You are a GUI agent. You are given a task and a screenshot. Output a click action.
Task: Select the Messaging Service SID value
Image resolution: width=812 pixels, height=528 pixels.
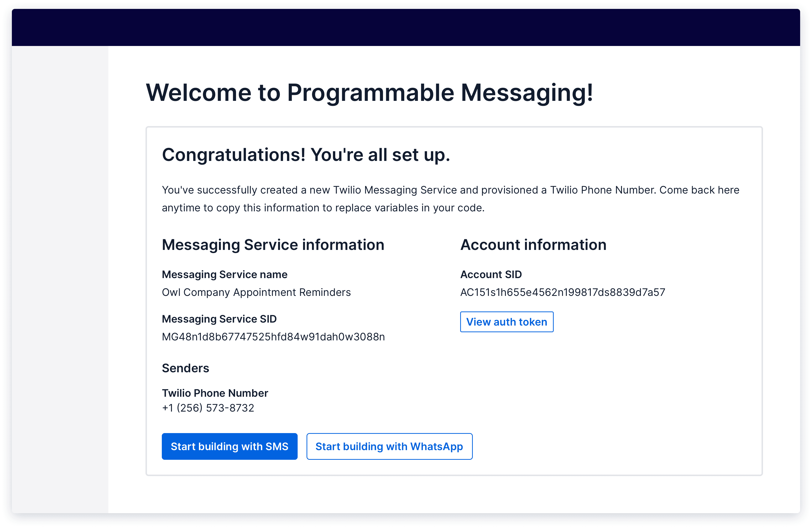tap(273, 337)
